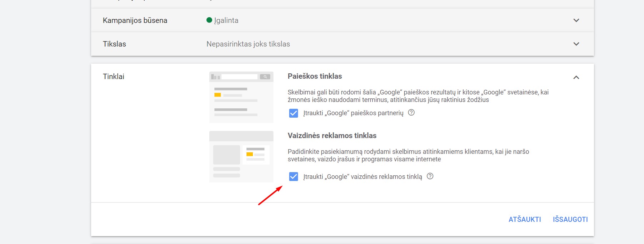Image resolution: width=644 pixels, height=244 pixels.
Task: Click the Įgalinta status value
Action: click(x=226, y=20)
